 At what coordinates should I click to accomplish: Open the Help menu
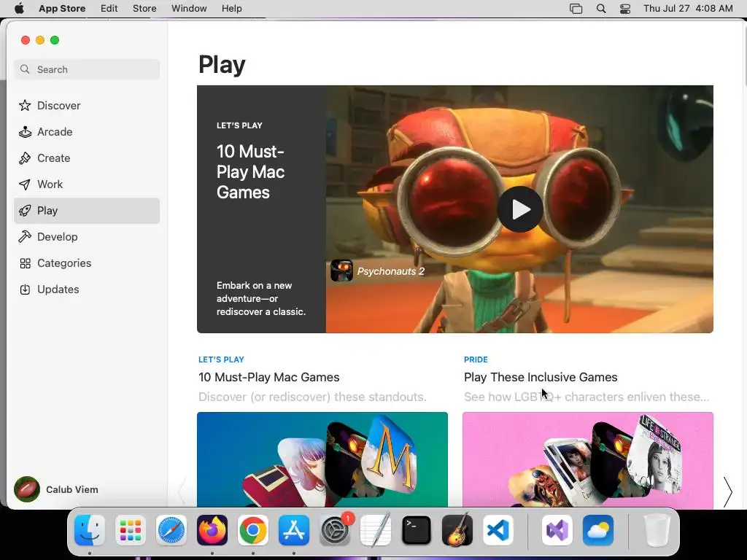point(231,9)
